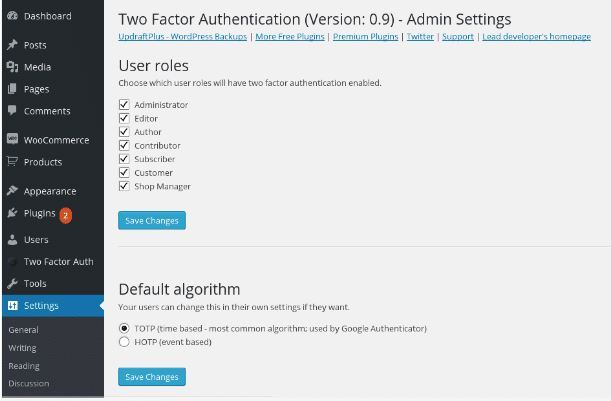
Task: Click the Pages icon in sidebar
Action: click(12, 89)
